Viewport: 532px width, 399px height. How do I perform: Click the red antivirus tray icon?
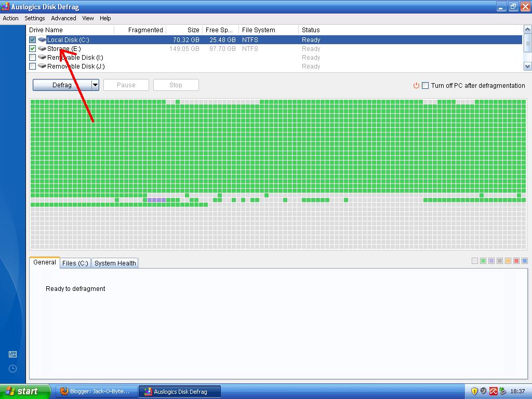[493, 391]
